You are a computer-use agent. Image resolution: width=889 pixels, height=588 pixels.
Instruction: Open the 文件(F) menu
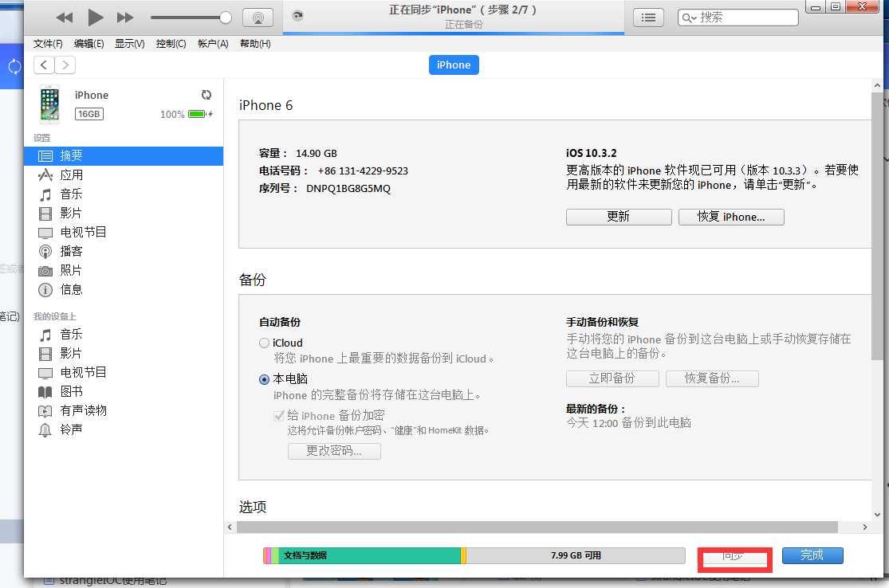click(x=48, y=44)
